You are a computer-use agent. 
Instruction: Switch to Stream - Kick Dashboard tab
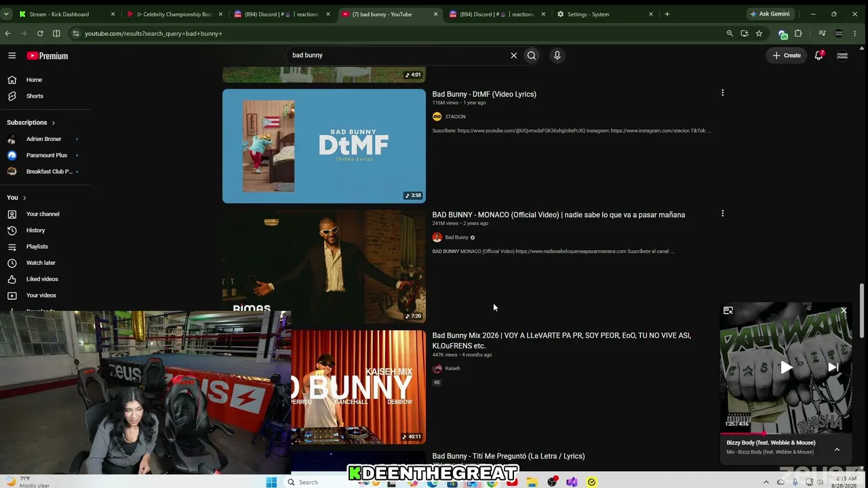pos(66,14)
